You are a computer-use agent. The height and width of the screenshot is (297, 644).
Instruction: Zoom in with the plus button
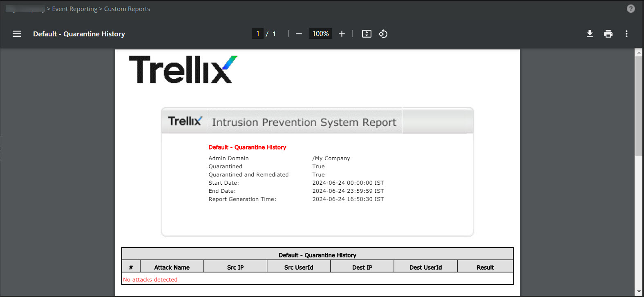pos(342,34)
